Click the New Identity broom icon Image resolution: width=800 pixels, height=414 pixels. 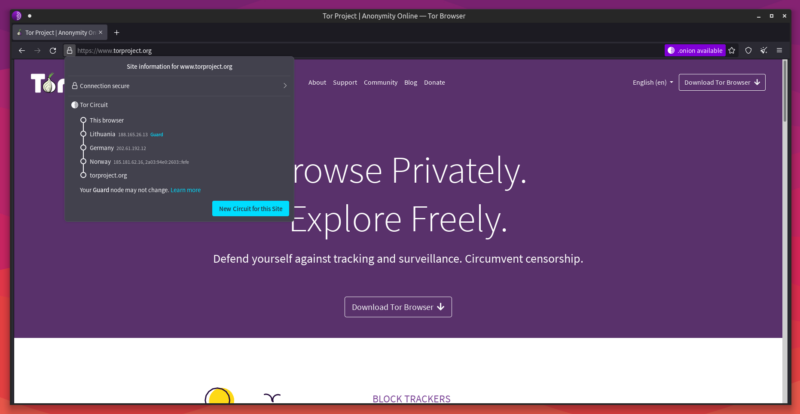click(x=764, y=51)
